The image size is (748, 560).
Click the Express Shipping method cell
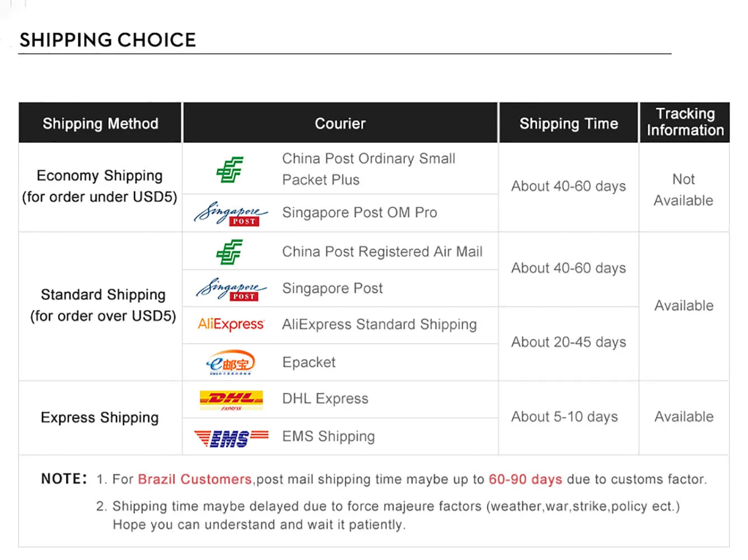click(x=100, y=418)
